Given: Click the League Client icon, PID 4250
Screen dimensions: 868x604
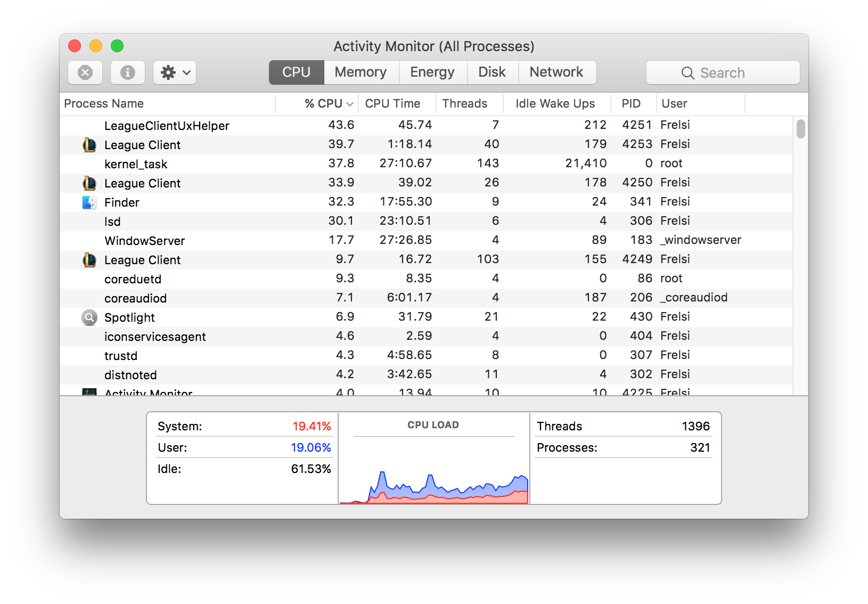Looking at the screenshot, I should (x=89, y=183).
